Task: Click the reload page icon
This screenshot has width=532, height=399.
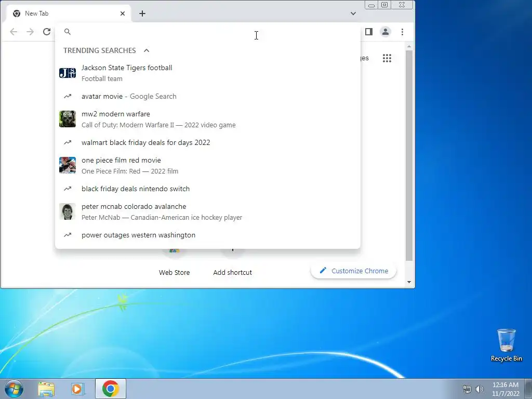Action: pyautogui.click(x=47, y=32)
